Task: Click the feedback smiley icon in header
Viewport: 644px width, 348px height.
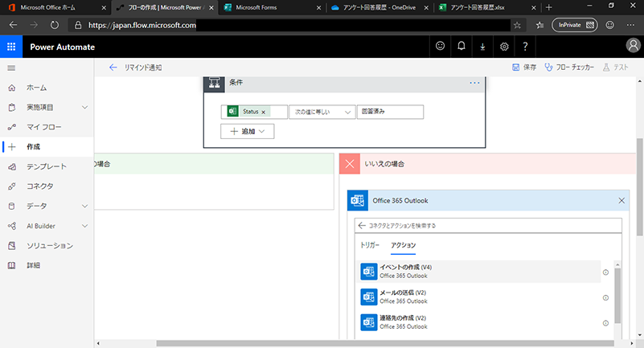Action: 440,47
